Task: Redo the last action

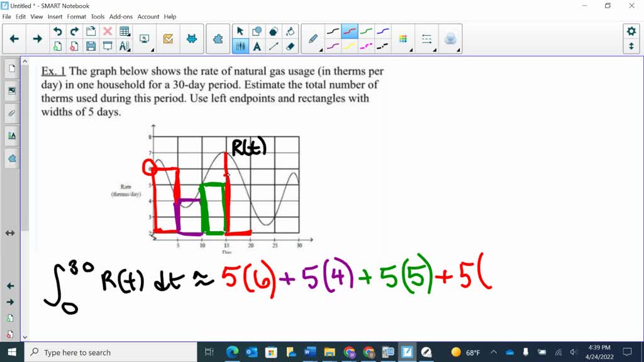Action: point(74,31)
